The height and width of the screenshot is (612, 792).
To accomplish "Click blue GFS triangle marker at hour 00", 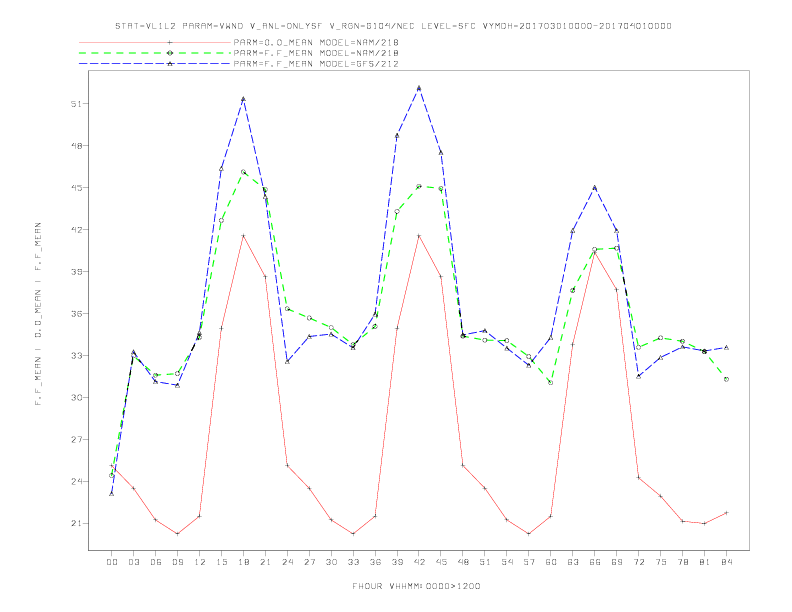I will click(112, 494).
